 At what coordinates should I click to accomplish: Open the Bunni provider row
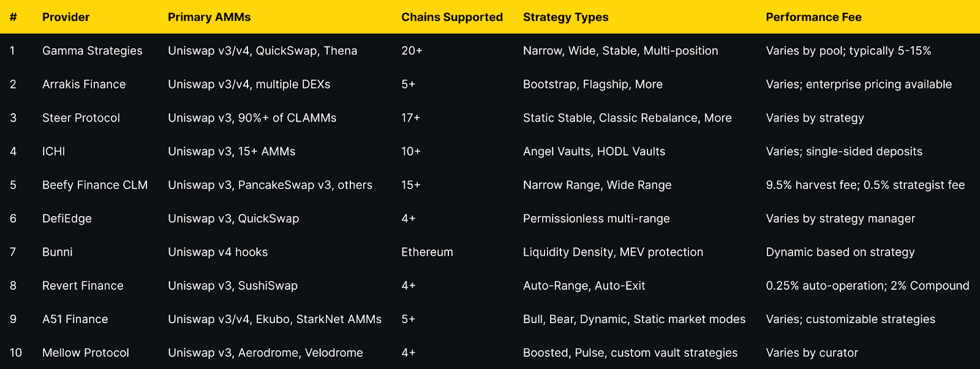tap(57, 252)
